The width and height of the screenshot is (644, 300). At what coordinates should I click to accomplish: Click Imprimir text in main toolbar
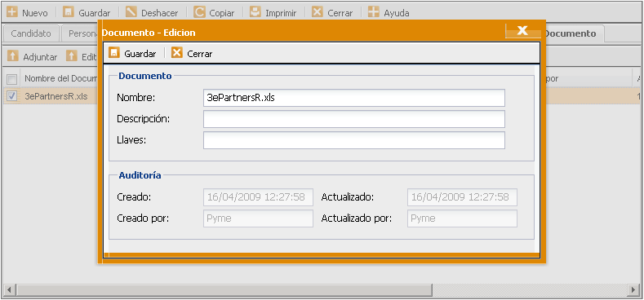pos(281,13)
